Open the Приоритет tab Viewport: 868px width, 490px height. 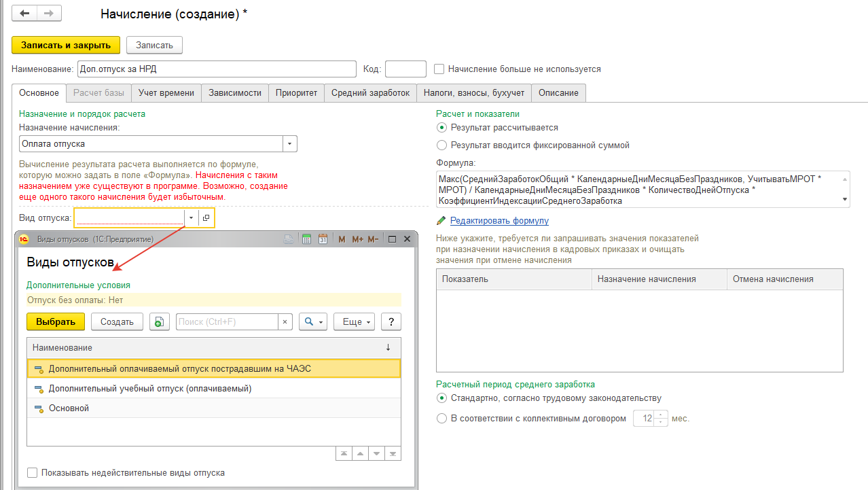pos(296,93)
